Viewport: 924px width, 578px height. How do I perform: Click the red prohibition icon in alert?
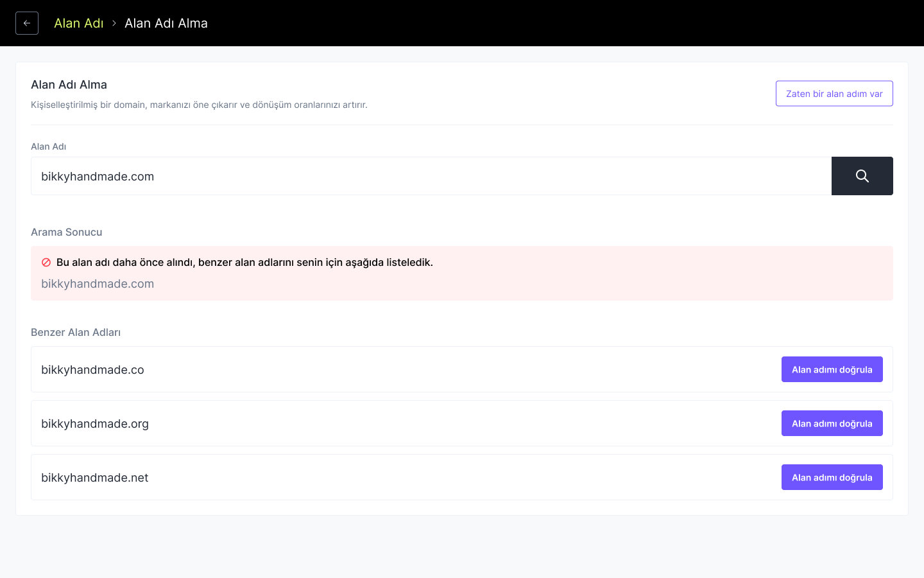[45, 262]
